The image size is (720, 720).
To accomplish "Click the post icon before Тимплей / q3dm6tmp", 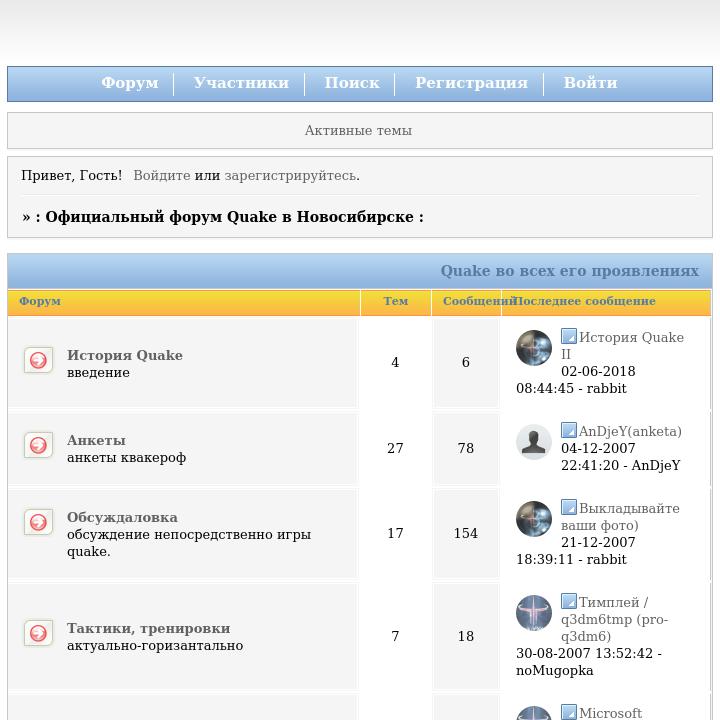I will [568, 601].
